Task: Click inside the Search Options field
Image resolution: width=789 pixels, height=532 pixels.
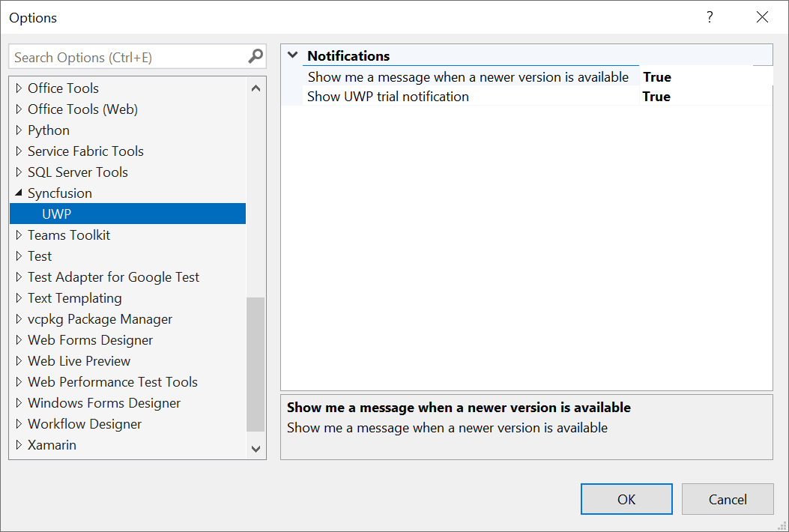Action: tap(127, 56)
